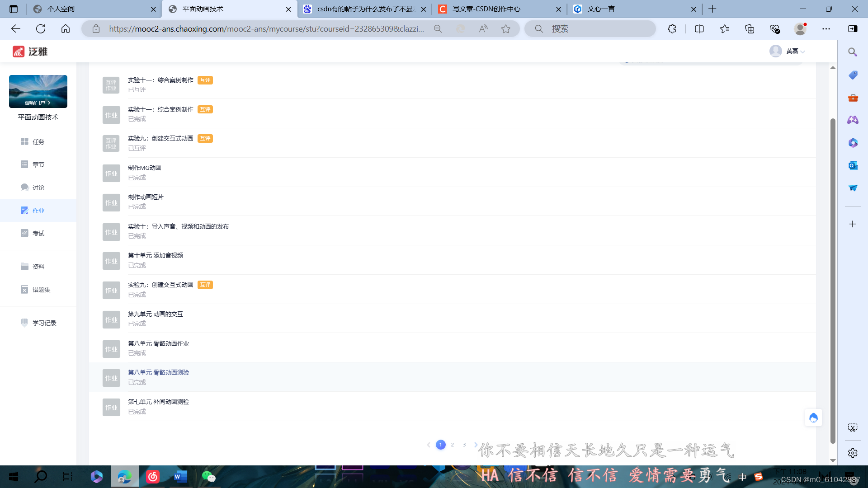Open WeChat from the taskbar
This screenshot has height=488, width=868.
click(x=208, y=476)
